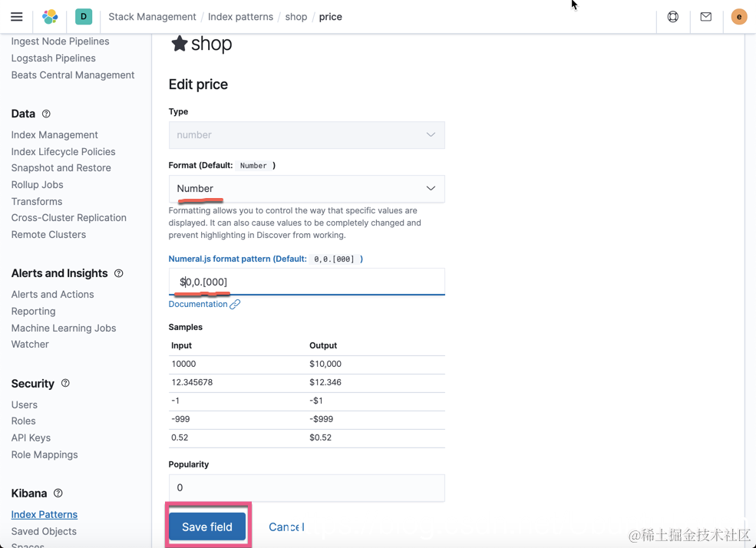Click help icon next to Alerts and Insights
Screen dimensions: 756x548
[119, 273]
